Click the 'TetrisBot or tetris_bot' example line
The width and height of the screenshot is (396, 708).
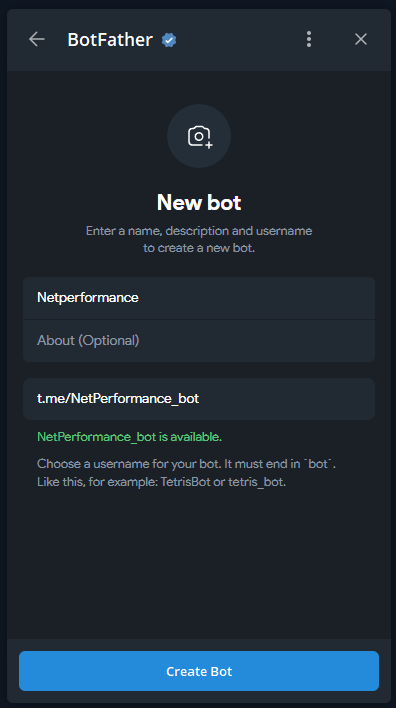click(162, 482)
